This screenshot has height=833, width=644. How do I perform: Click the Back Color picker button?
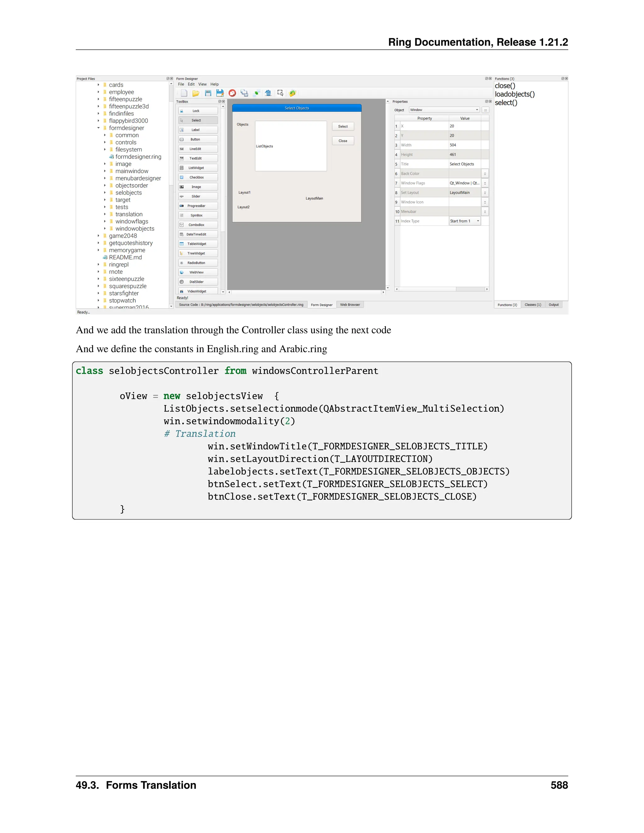click(x=485, y=174)
